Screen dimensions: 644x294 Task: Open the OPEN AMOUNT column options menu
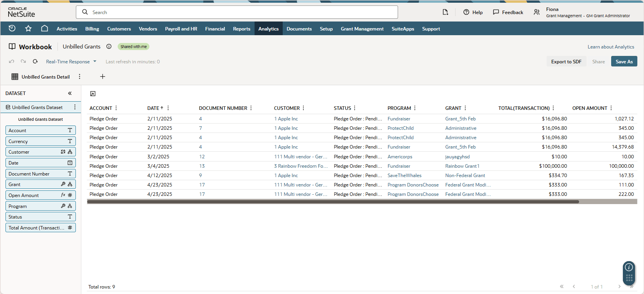point(611,108)
